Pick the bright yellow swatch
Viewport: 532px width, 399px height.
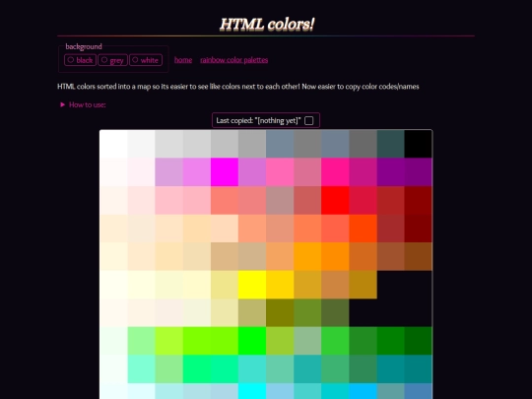[x=252, y=285]
